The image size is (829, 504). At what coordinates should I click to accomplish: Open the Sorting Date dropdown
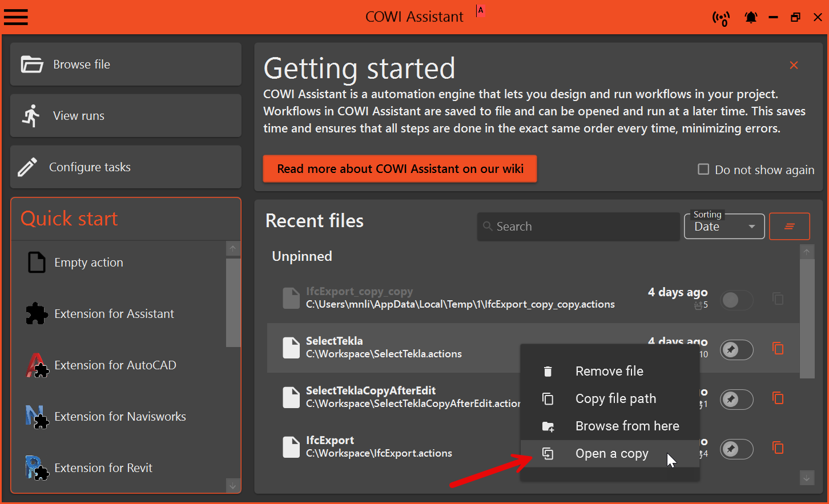pyautogui.click(x=724, y=226)
